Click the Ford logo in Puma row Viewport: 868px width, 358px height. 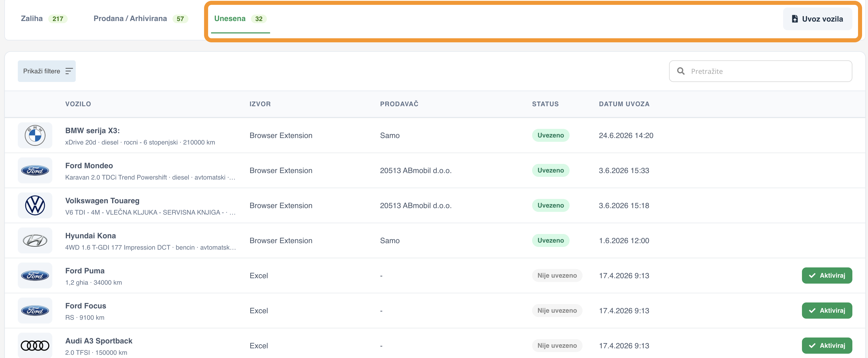click(35, 276)
